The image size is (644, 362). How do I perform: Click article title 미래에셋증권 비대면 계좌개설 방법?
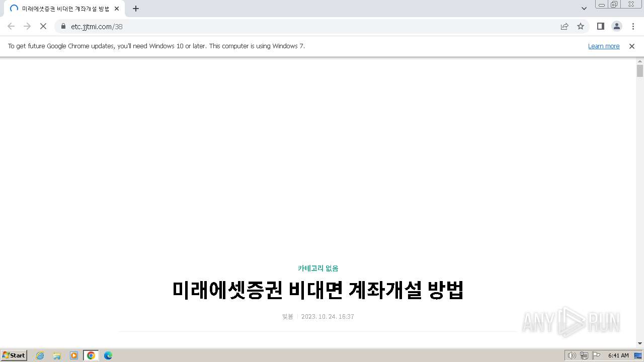coord(318,290)
